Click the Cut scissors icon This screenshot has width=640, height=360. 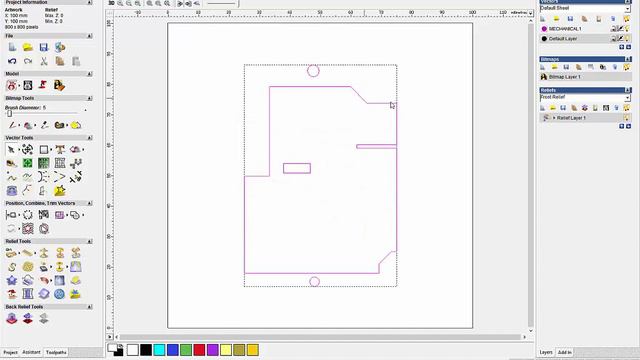coord(44,61)
